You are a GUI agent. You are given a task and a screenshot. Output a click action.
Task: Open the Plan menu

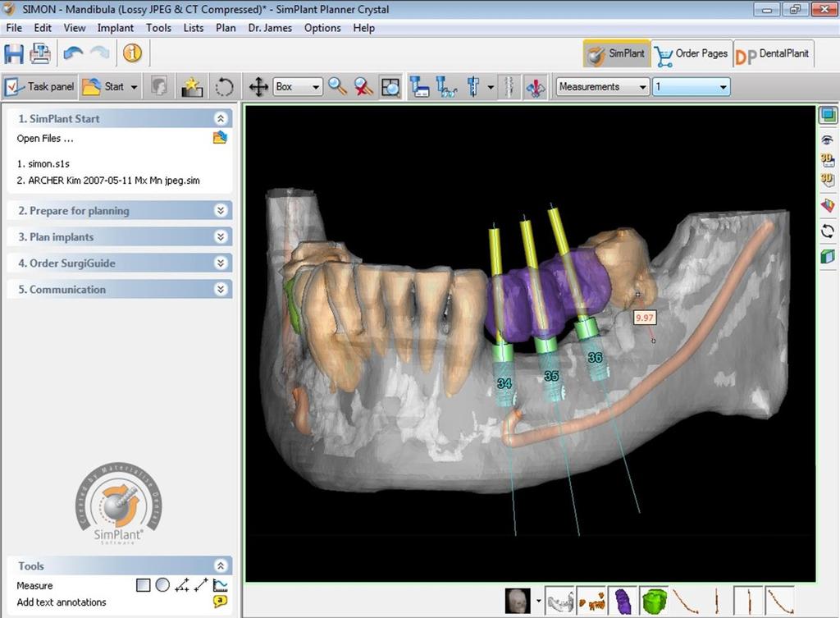click(x=226, y=28)
